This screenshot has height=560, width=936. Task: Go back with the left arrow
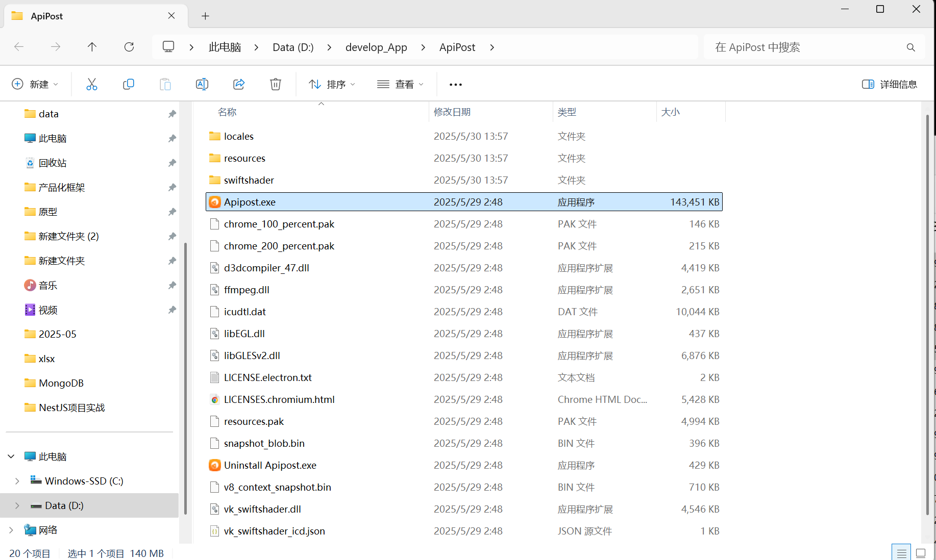pyautogui.click(x=19, y=47)
